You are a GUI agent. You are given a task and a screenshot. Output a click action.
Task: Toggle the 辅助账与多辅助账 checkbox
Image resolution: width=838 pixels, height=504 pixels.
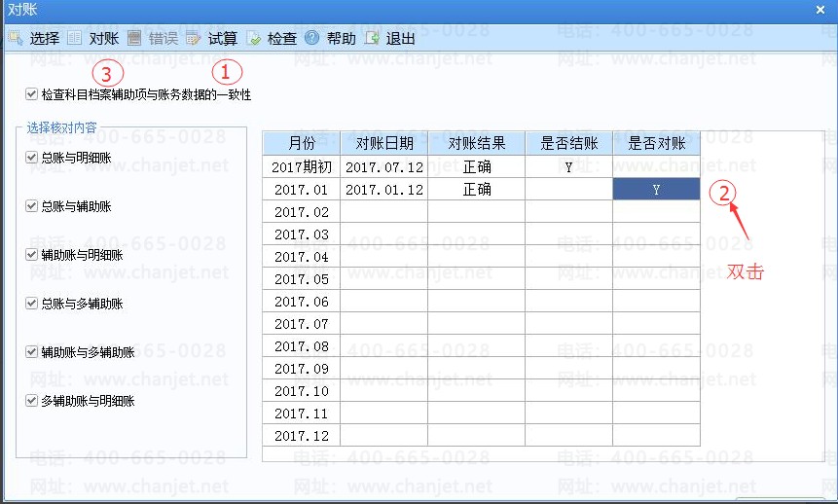[31, 351]
